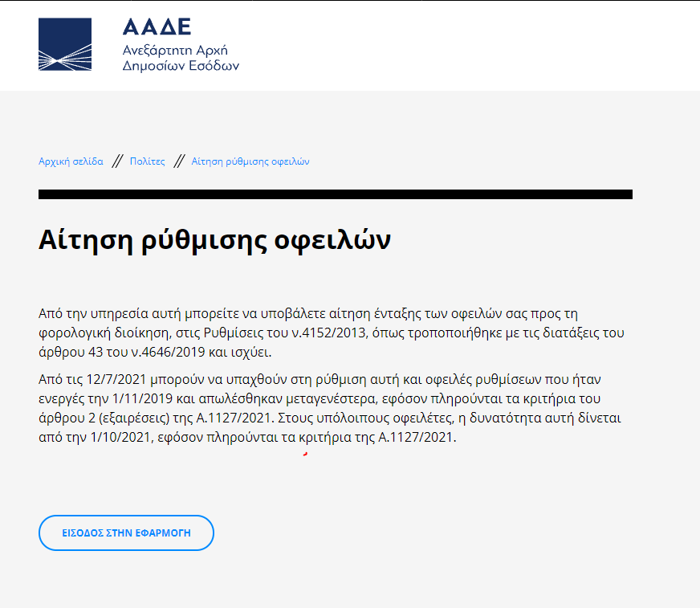Click the line starting 'φορολογική διοίκηση, στις Ρυθμίσεις'
This screenshot has width=700, height=608.
pyautogui.click(x=332, y=333)
